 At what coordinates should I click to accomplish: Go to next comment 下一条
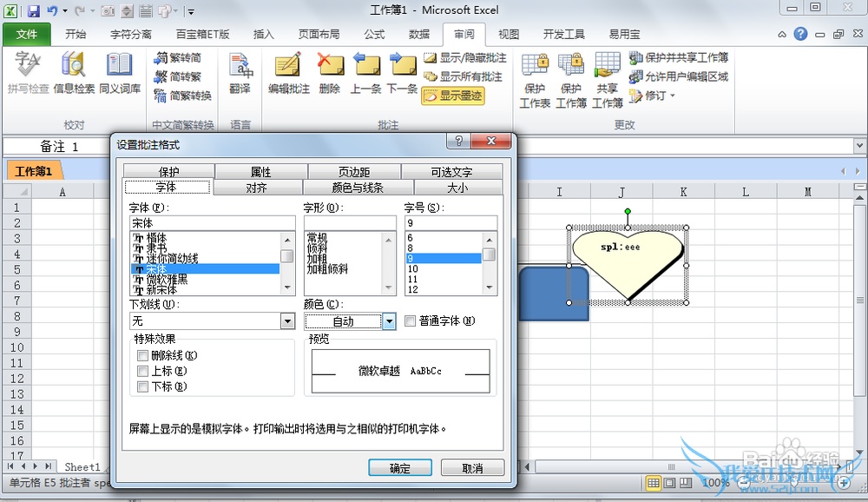[403, 73]
